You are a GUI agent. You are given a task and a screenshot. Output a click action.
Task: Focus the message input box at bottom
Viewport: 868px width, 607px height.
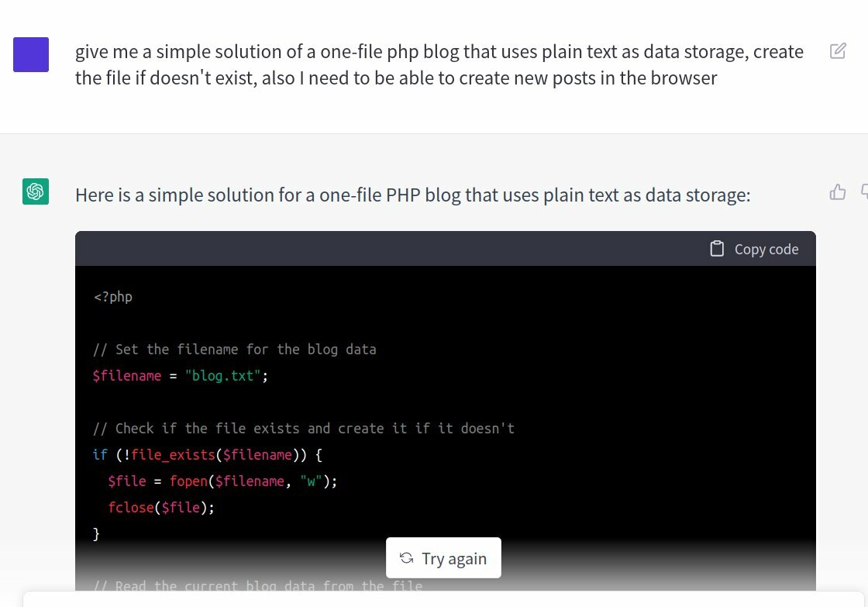click(x=443, y=599)
